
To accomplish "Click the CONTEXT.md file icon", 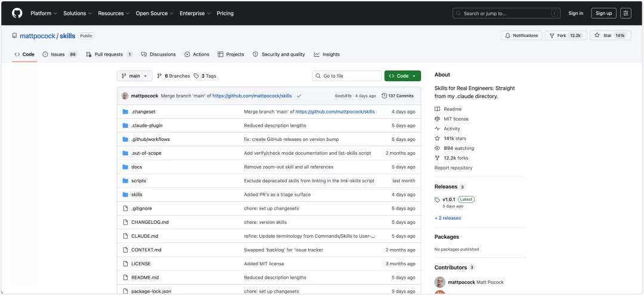I will [125, 250].
